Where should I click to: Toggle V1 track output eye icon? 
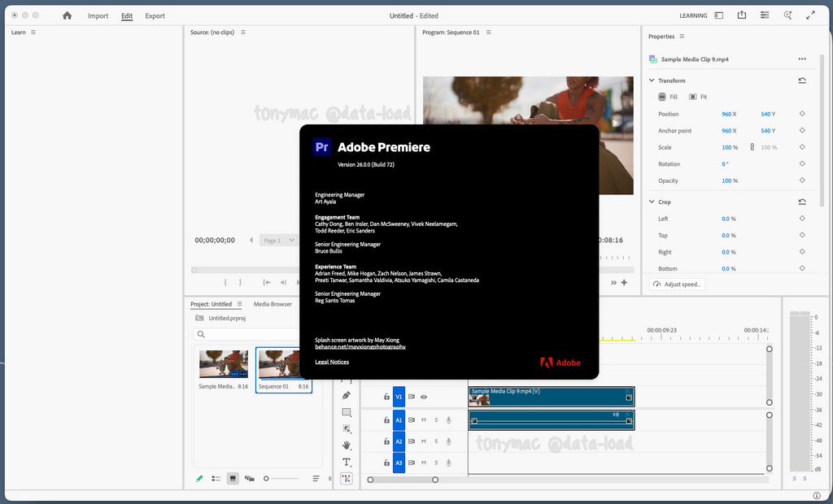pos(424,397)
